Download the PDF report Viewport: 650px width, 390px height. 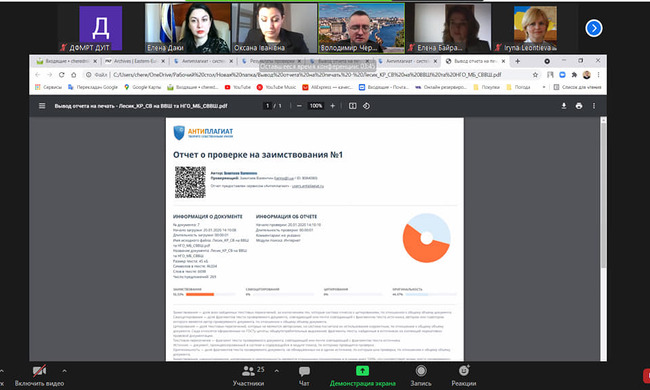(x=564, y=106)
